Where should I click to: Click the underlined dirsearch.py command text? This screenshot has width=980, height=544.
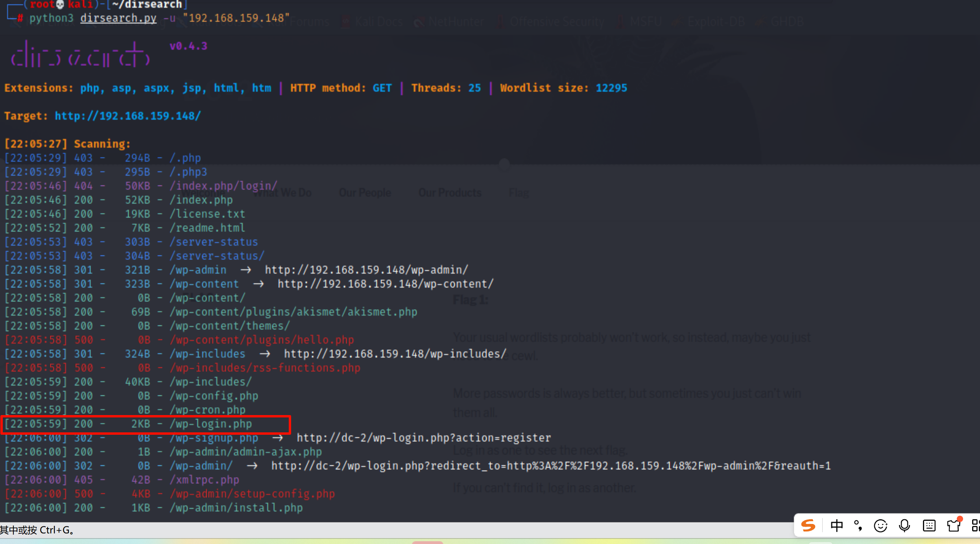(118, 18)
